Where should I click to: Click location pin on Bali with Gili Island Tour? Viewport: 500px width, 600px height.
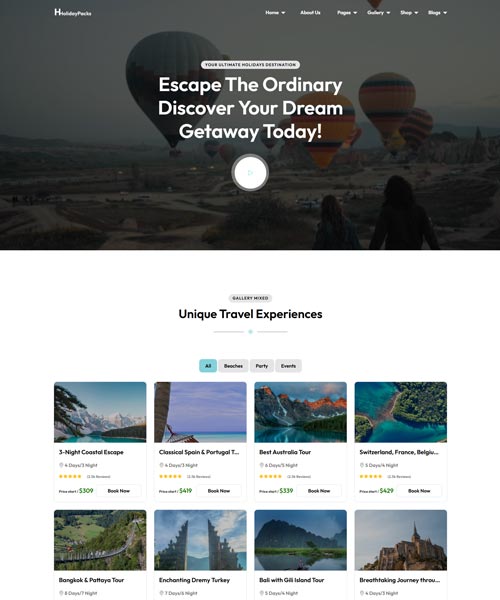tap(261, 593)
